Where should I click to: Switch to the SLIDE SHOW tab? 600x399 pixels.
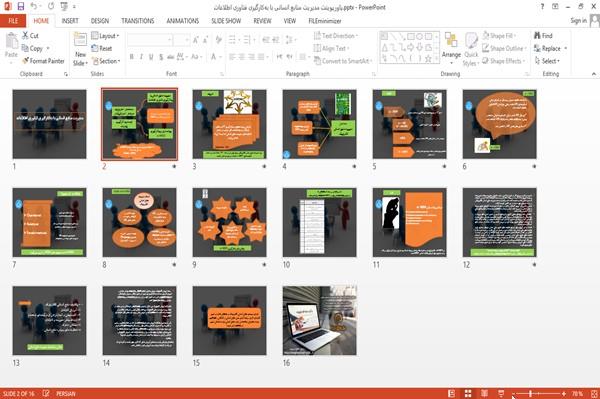coord(226,21)
